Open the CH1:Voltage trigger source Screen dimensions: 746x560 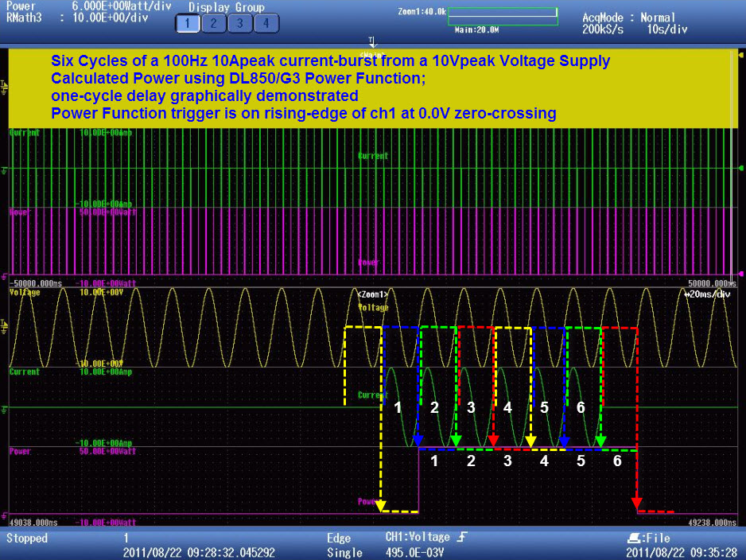417,538
